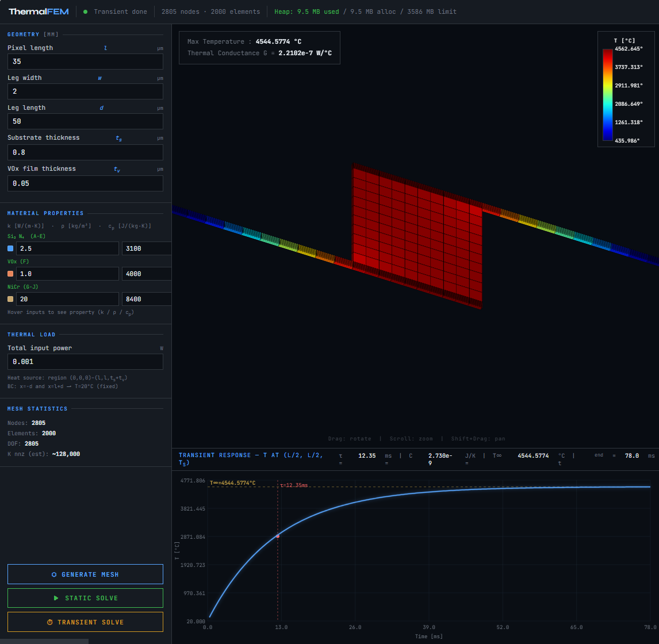Expand the MESH STATISTICS section header
Viewport: 659px width, 644px height.
(36, 408)
